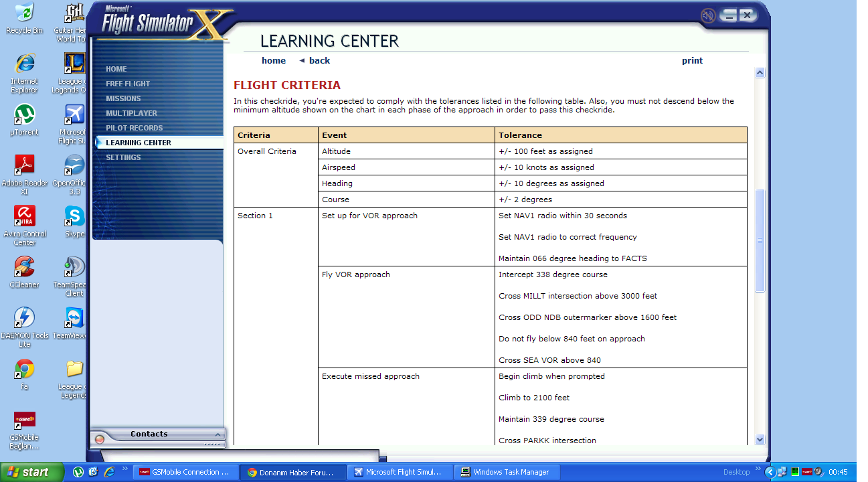Switch to Donanim Haber Forum Chrome window
The width and height of the screenshot is (868, 482).
coord(292,472)
